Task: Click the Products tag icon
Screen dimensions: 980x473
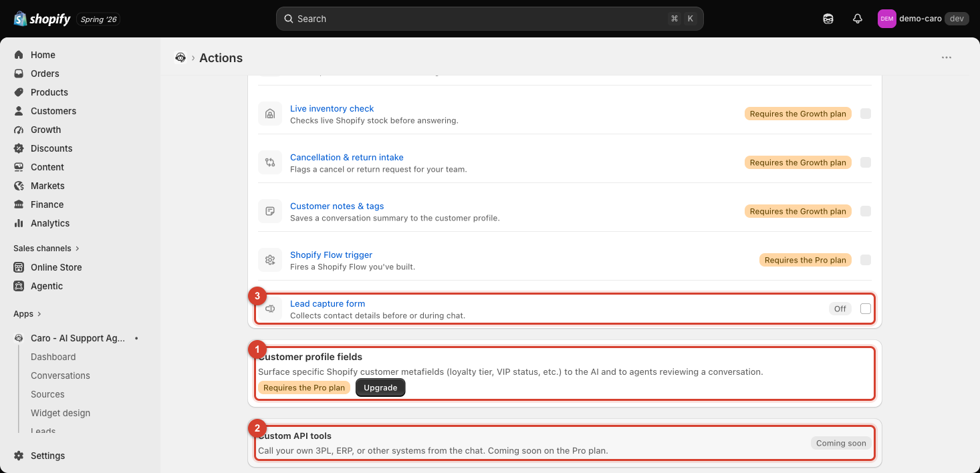Action: pyautogui.click(x=19, y=92)
